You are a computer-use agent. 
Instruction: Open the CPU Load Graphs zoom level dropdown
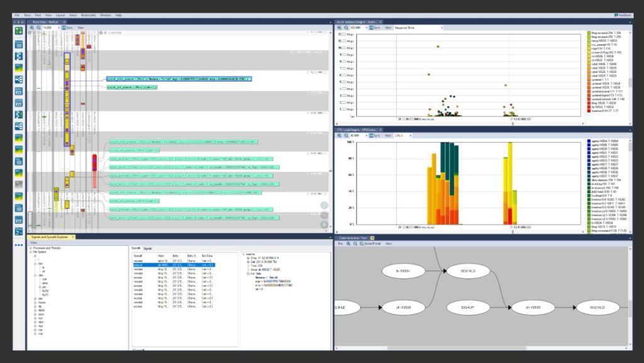click(366, 135)
